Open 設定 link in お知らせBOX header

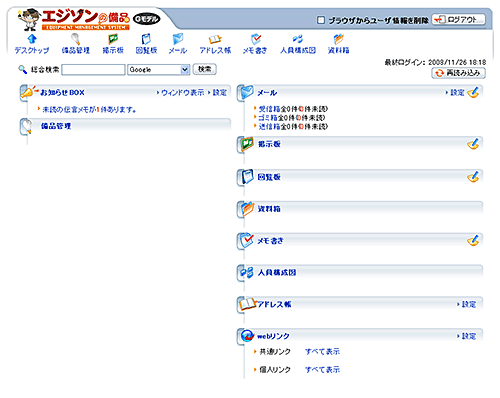pos(219,93)
